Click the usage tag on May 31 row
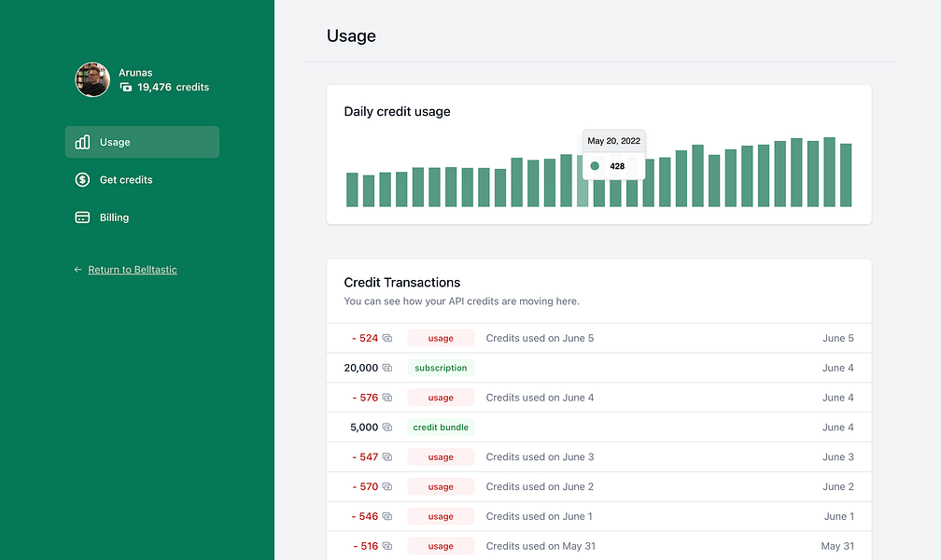941x560 pixels. (x=441, y=546)
